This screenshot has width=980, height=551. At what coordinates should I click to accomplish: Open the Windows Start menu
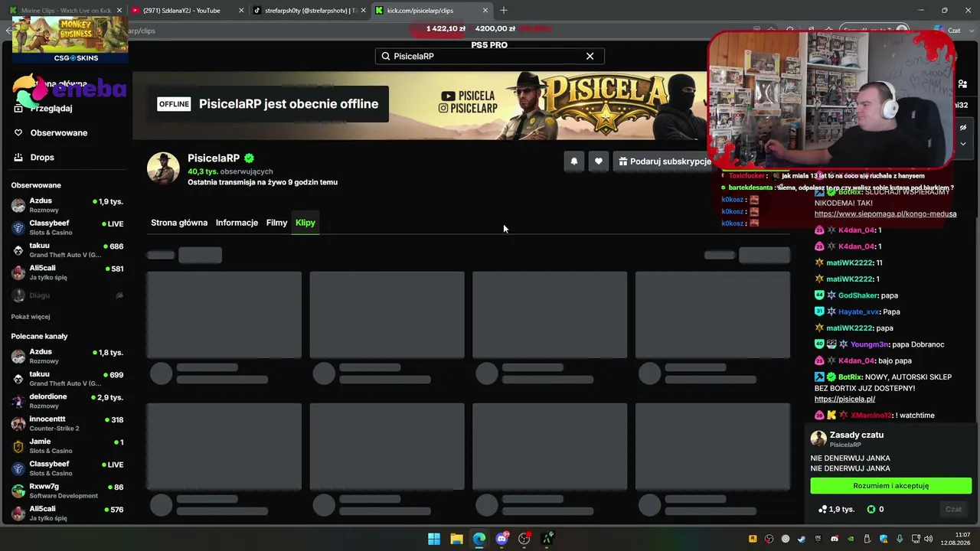click(x=434, y=539)
